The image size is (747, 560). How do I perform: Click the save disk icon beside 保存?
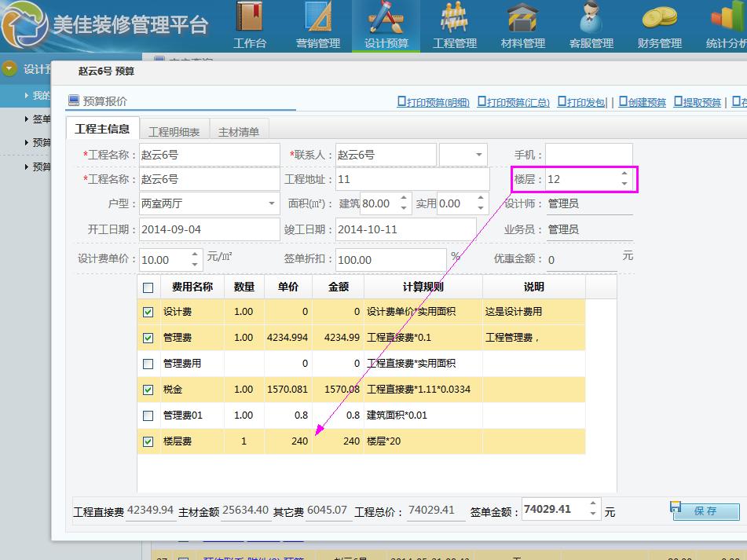[676, 507]
